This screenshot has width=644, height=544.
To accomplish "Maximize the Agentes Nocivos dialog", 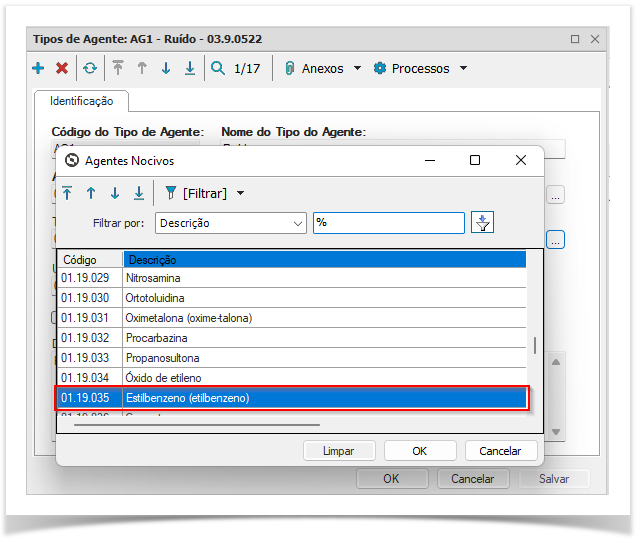I will tap(475, 161).
